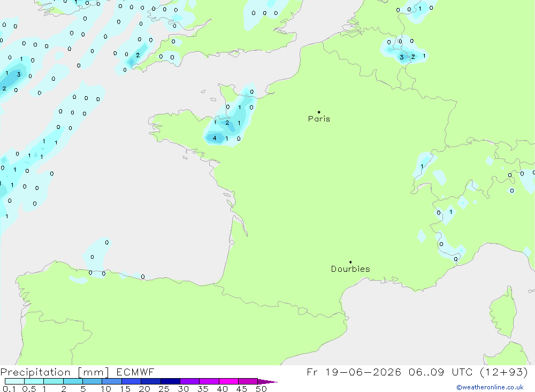Pick legend swatch between 0.5 and 1
The image size is (535, 392).
(x=34, y=381)
